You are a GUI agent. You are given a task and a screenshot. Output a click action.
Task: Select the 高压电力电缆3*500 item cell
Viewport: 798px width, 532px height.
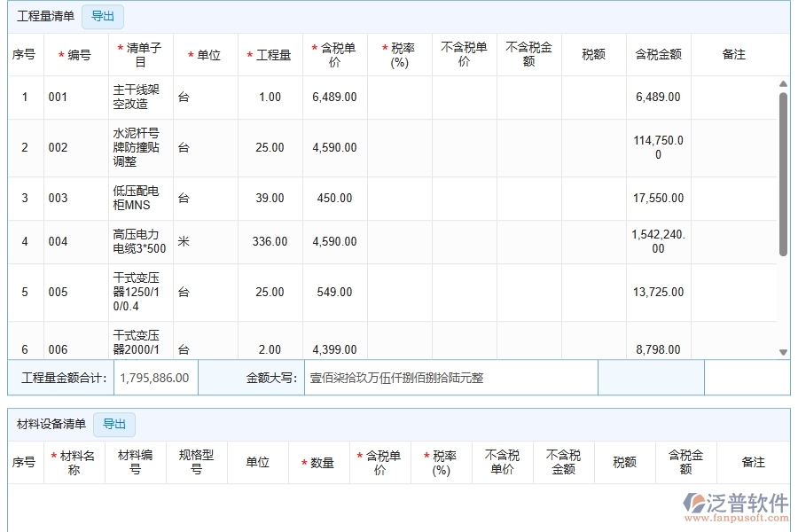pos(140,242)
